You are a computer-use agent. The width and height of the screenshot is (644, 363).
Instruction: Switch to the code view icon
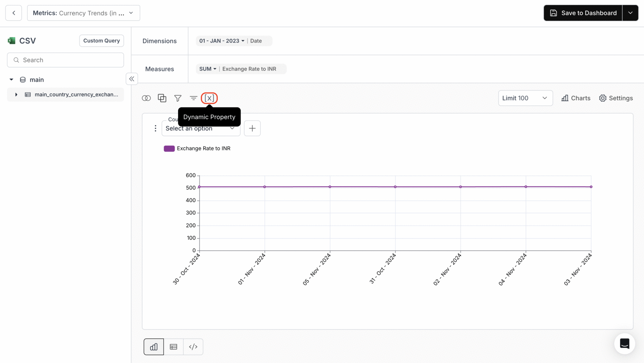193,346
